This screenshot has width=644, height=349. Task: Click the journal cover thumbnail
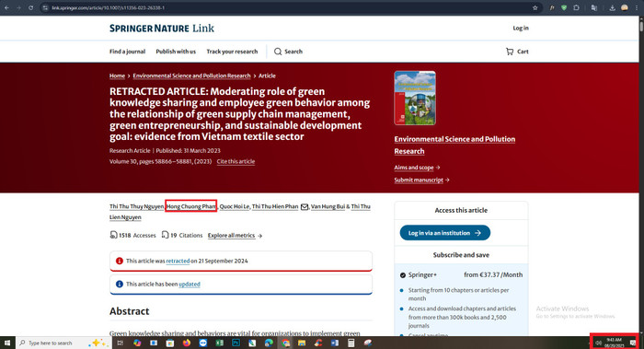coord(415,98)
